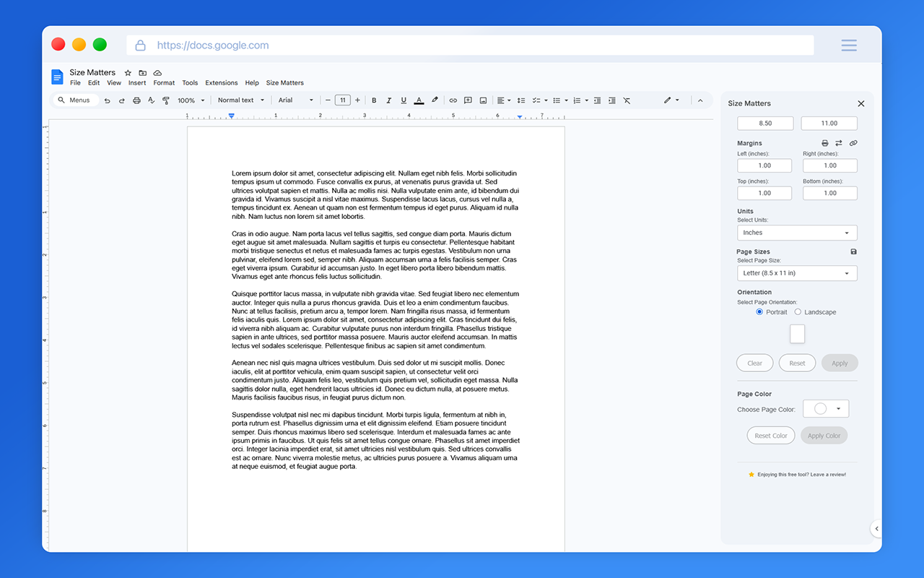This screenshot has width=924, height=578.
Task: Open the font family dropdown showing Arial
Action: 296,100
